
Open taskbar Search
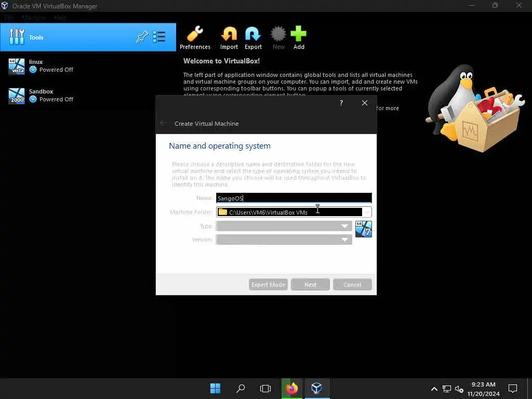coord(241,388)
